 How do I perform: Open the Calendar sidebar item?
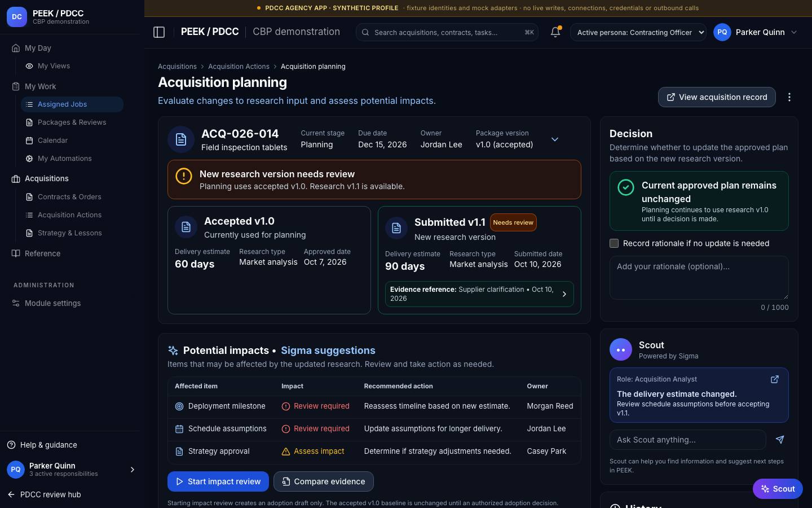coord(72,141)
